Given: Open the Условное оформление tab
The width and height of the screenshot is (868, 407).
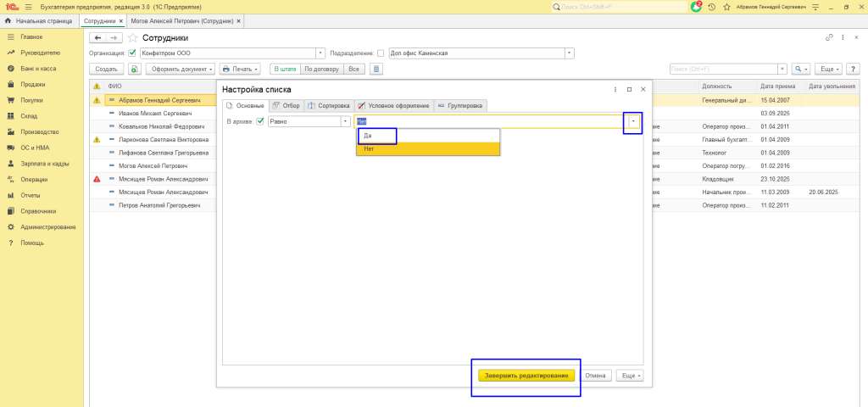Looking at the screenshot, I should (394, 106).
